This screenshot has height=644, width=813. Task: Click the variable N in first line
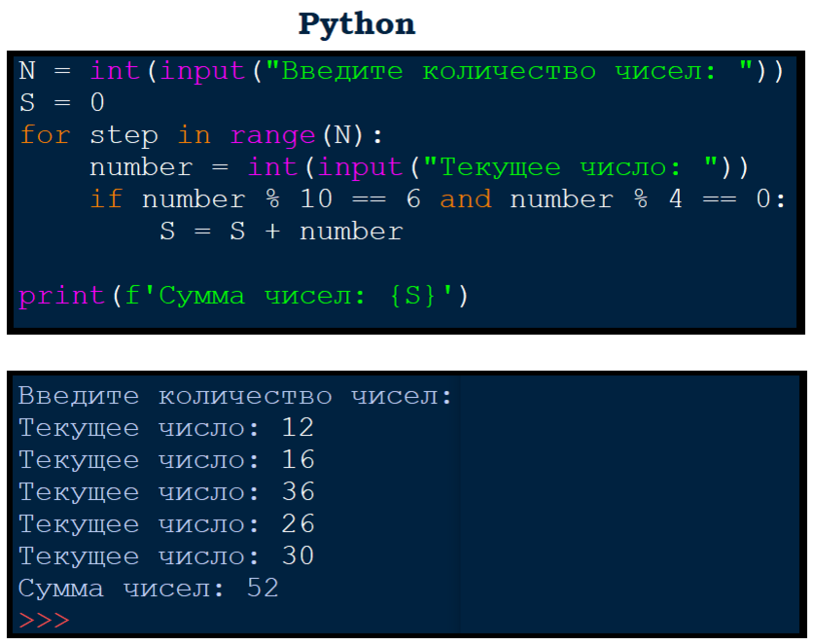[x=27, y=71]
